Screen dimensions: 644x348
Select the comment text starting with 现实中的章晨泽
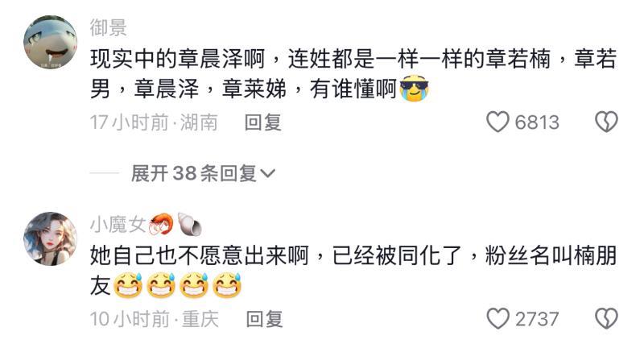353,73
